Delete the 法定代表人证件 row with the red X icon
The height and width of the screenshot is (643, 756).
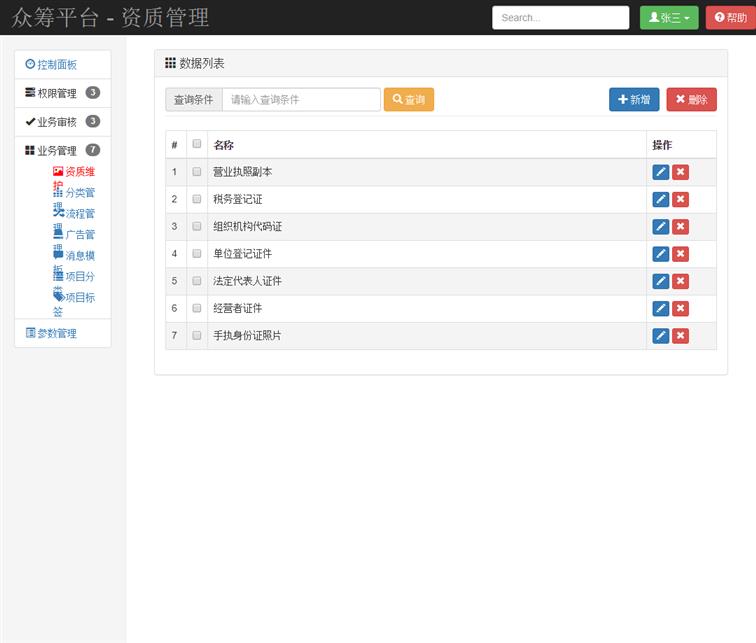680,281
